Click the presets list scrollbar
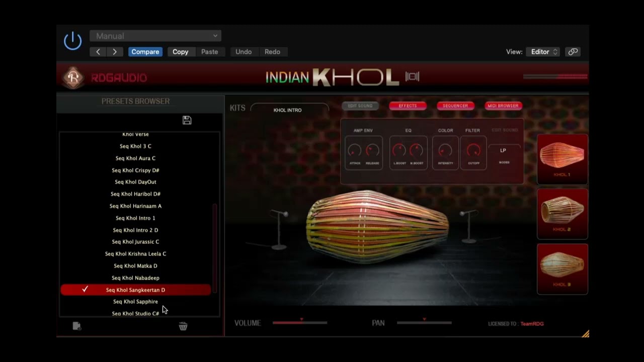Viewport: 644px width, 362px height. [215, 248]
